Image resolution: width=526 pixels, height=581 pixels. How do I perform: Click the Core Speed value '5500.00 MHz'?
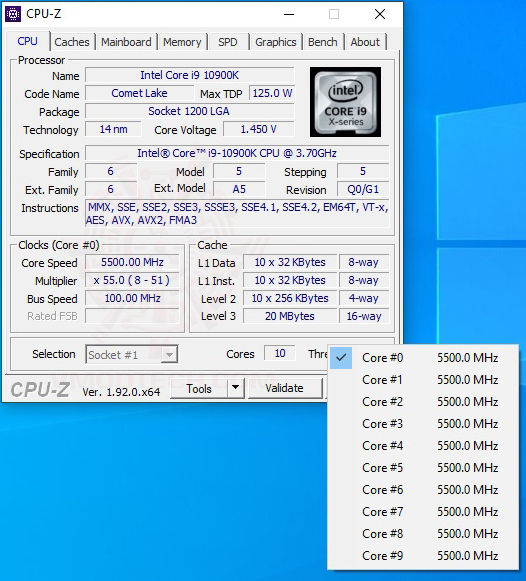132,262
